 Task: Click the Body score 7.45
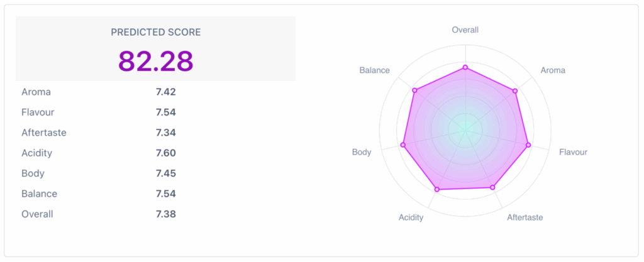(x=165, y=173)
